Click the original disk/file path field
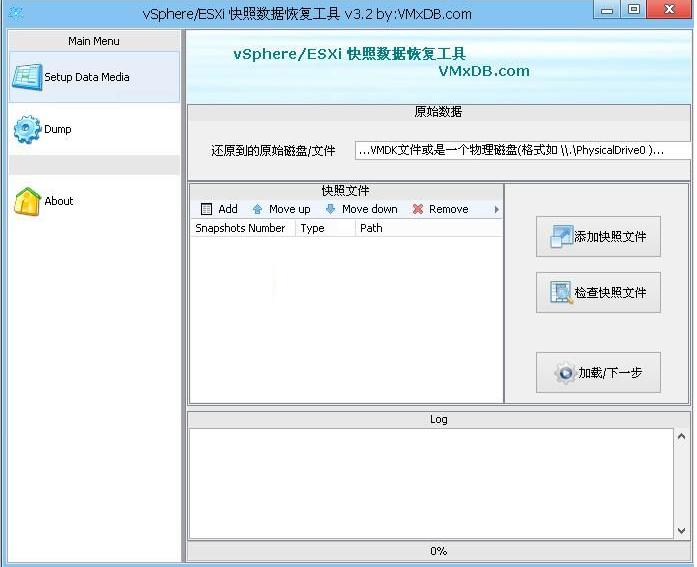 pos(523,151)
